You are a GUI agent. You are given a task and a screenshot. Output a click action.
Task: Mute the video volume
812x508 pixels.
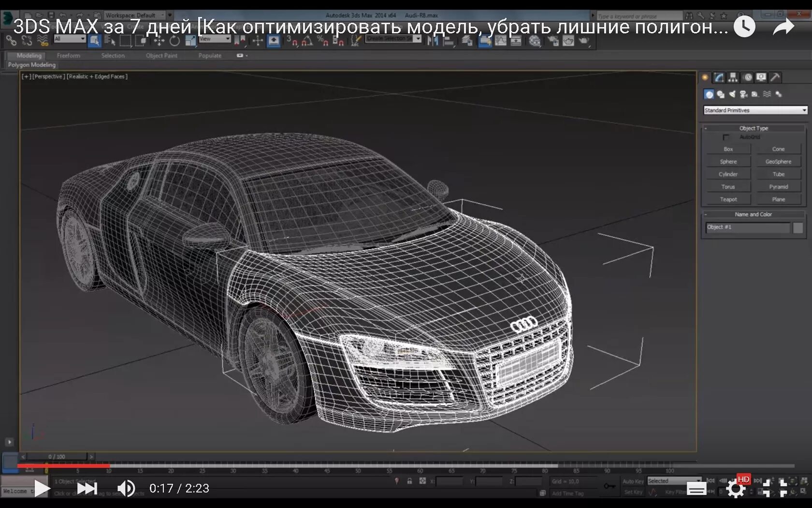126,488
